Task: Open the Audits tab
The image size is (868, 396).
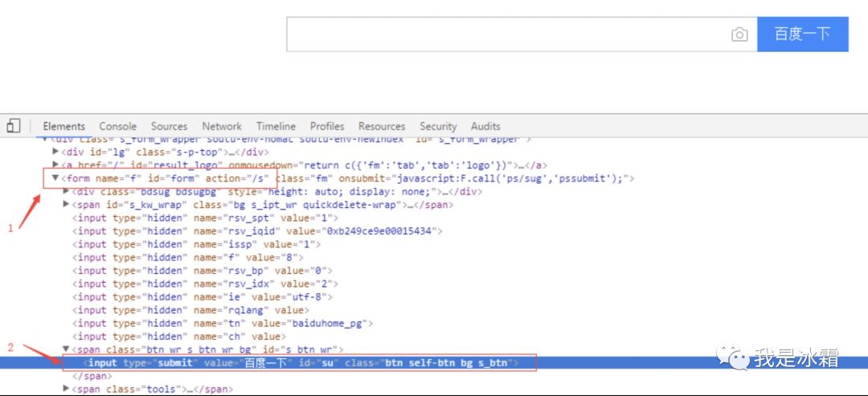Action: point(485,126)
